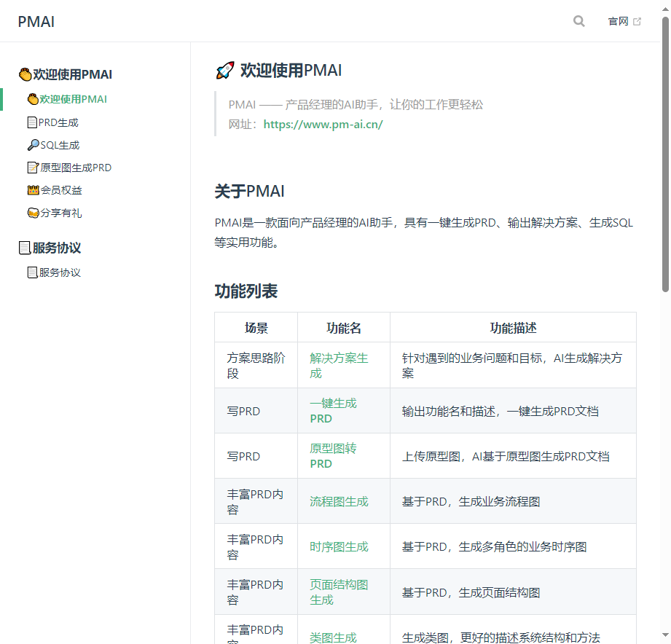
Task: Click the vertical scrollbar thumb
Action: 665,154
